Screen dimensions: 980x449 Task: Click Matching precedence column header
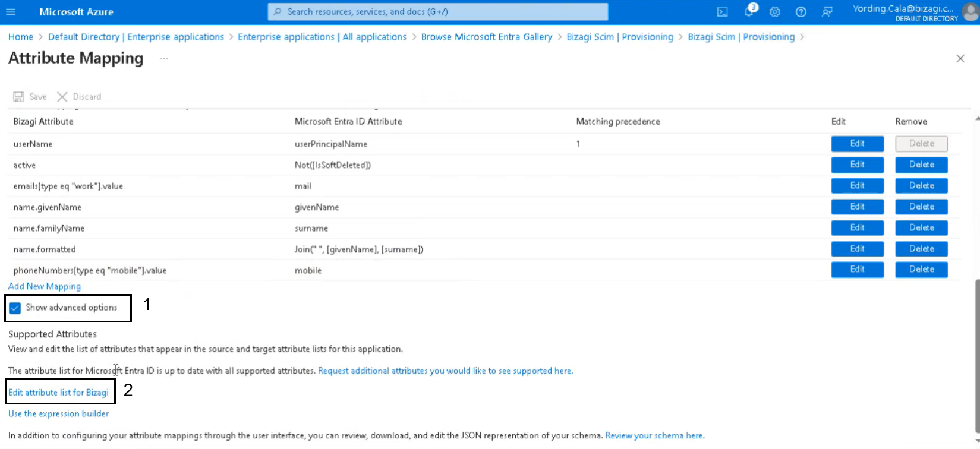(618, 121)
